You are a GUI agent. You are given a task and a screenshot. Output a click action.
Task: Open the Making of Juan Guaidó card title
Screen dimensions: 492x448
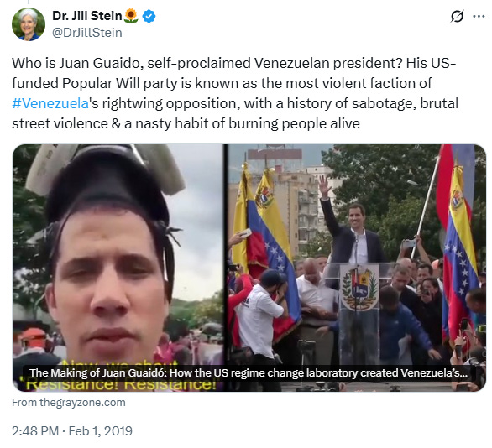tap(249, 373)
